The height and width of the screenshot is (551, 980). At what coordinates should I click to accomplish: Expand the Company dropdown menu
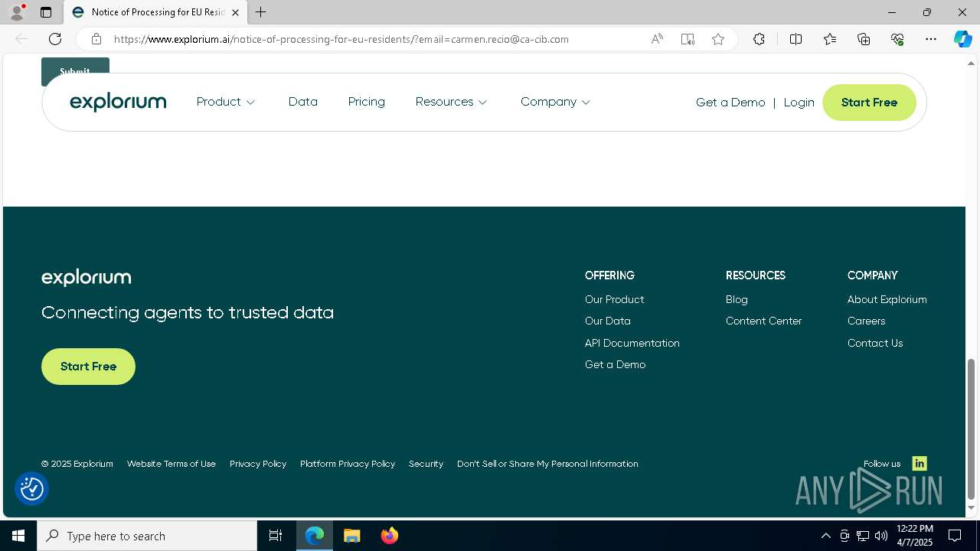(x=555, y=102)
